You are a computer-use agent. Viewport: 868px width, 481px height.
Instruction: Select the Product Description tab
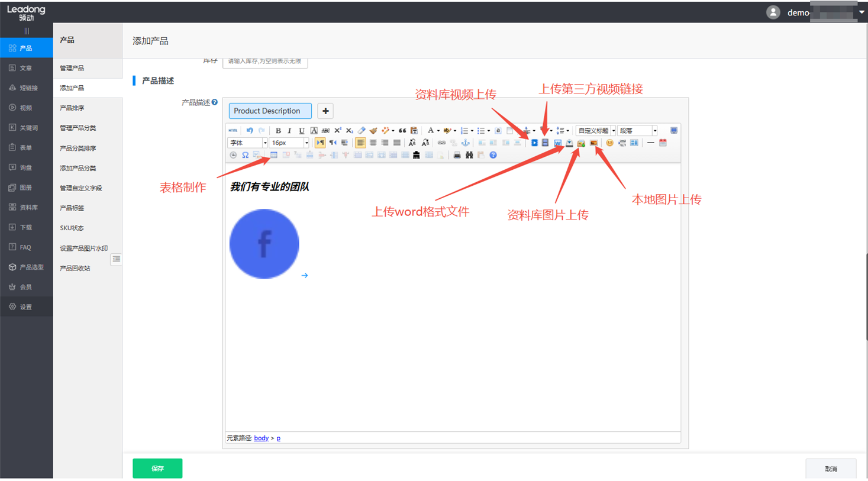(270, 111)
